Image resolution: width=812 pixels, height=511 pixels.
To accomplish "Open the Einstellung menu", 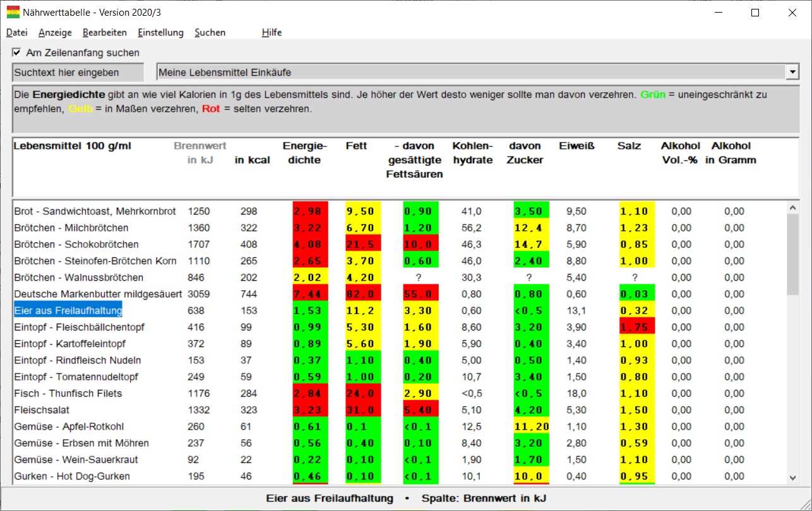I will pyautogui.click(x=160, y=33).
